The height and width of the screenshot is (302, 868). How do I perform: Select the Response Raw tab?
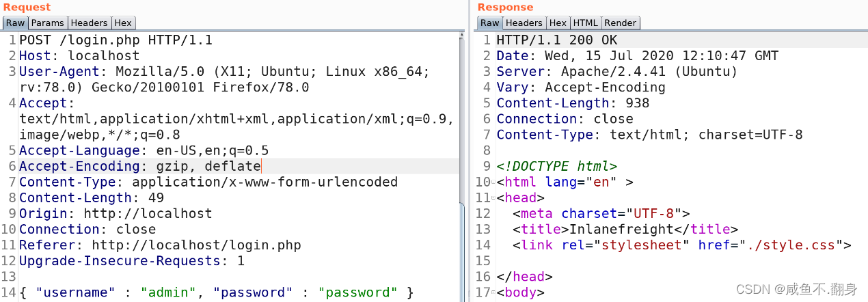pyautogui.click(x=490, y=23)
